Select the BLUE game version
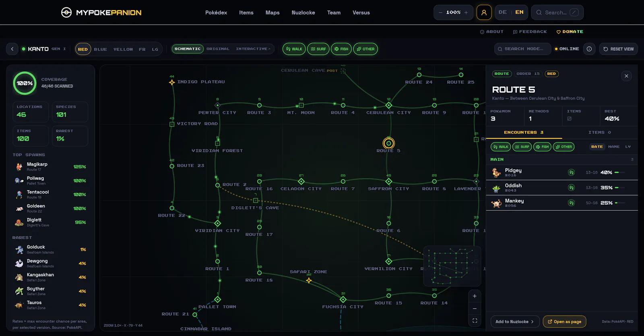The width and height of the screenshot is (644, 336). point(101,49)
